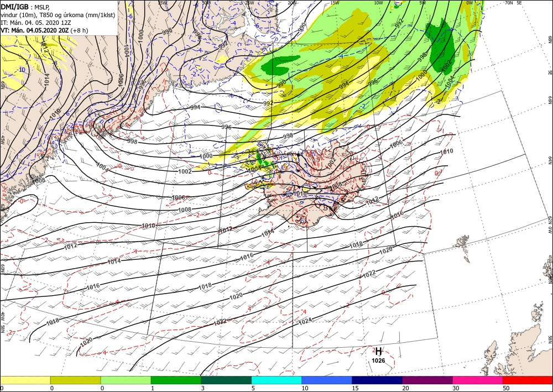This screenshot has height=392, width=553.
Task: Pick the cyan 5 mm legend swatch
Action: [276, 380]
